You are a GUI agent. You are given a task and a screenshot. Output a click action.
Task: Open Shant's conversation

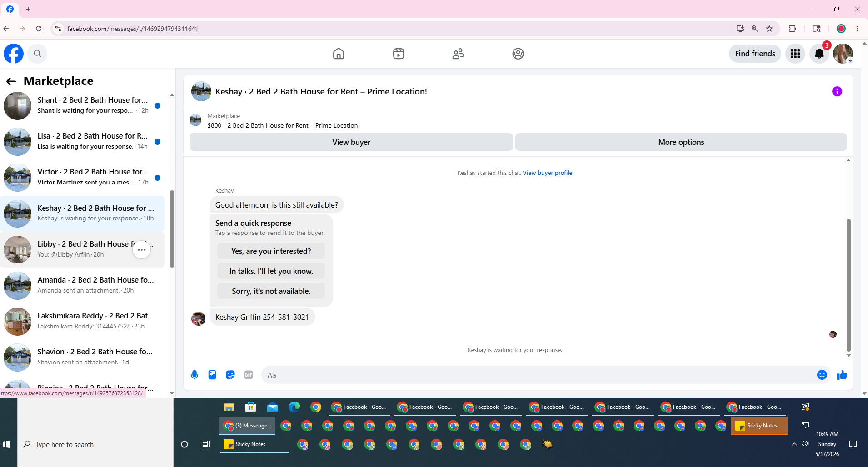tap(82, 105)
